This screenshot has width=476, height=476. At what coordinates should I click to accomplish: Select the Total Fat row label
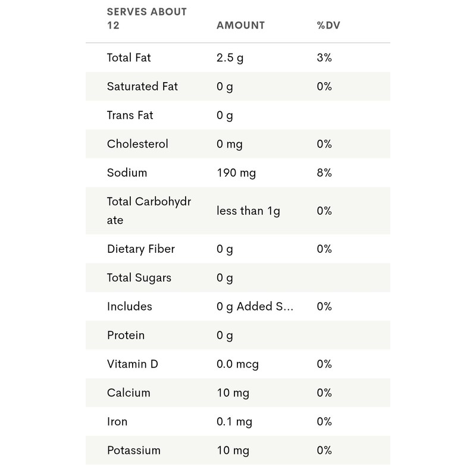(x=129, y=58)
